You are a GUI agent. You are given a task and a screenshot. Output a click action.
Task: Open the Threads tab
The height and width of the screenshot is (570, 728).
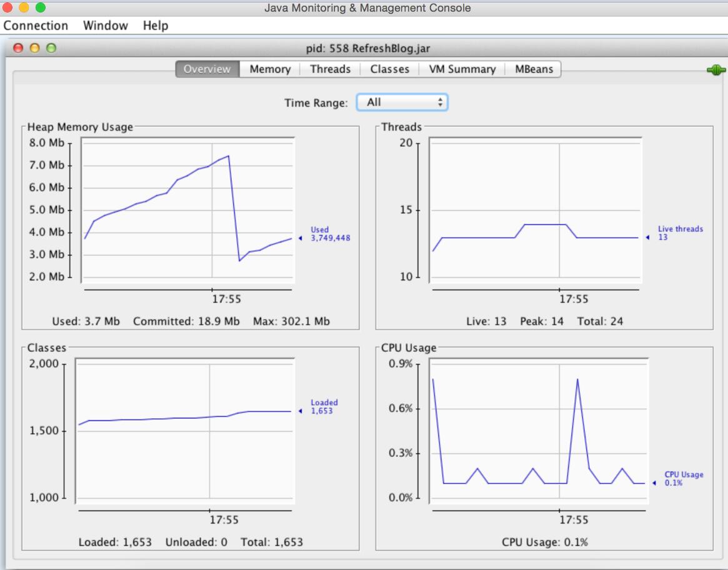click(330, 69)
